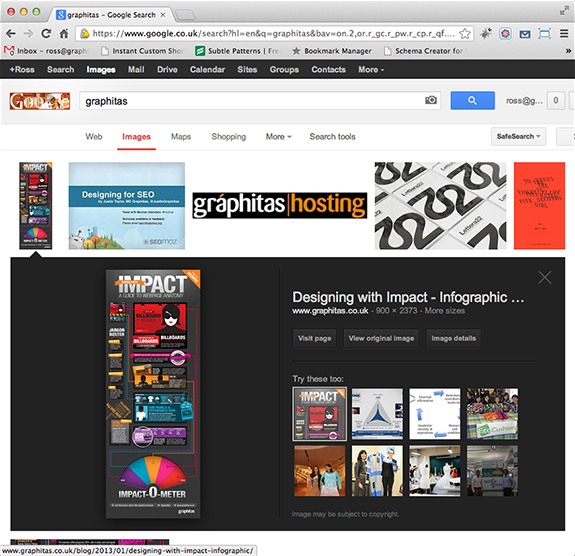
Task: Open Groups from the Google bar
Action: click(284, 69)
